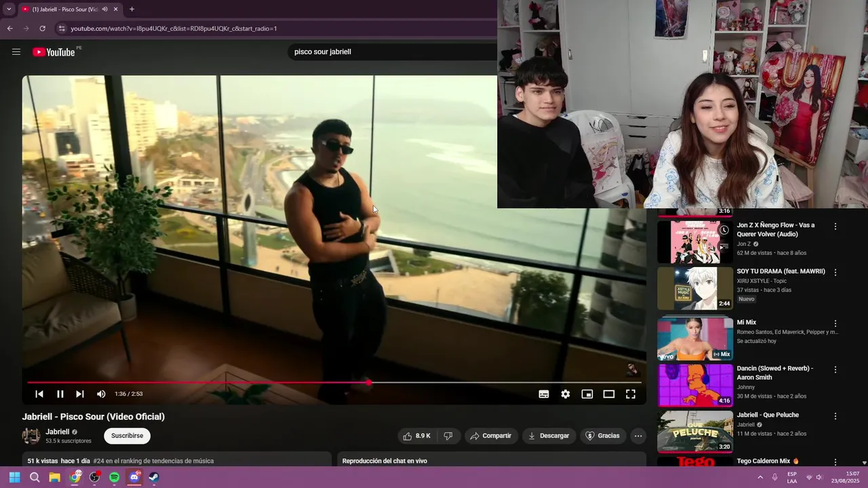Go back in the browser
868x488 pixels.
coord(9,28)
